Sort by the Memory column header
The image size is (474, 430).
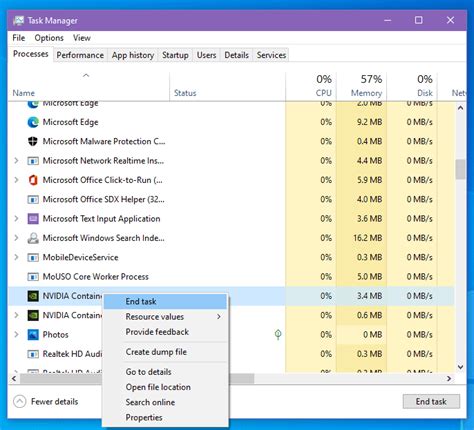pos(361,86)
